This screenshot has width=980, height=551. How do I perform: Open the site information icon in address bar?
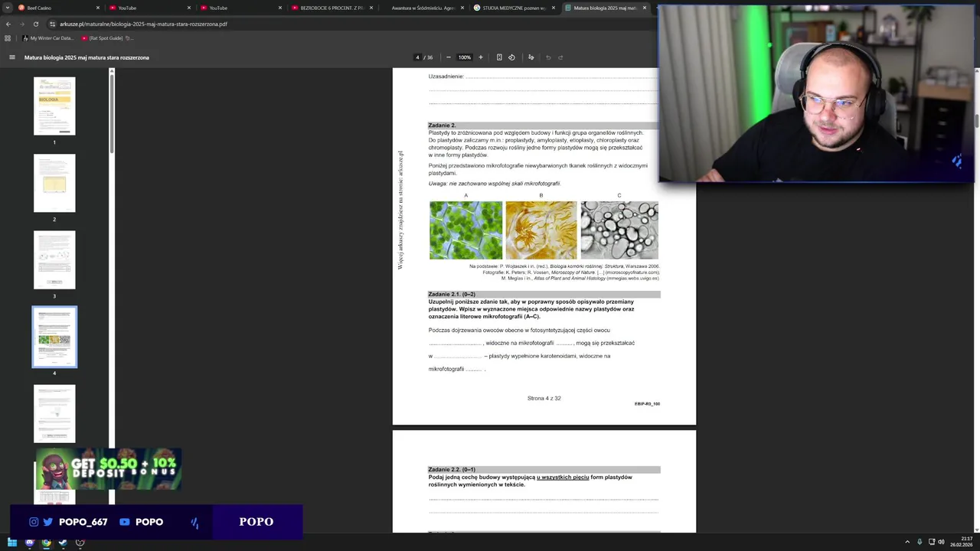(52, 24)
